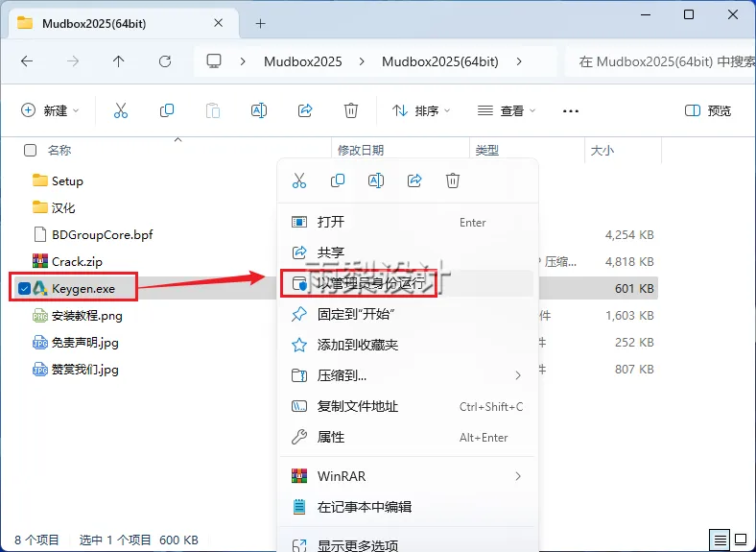Viewport: 756px width, 552px height.
Task: Select the Keygen.exe file name
Action: (83, 289)
